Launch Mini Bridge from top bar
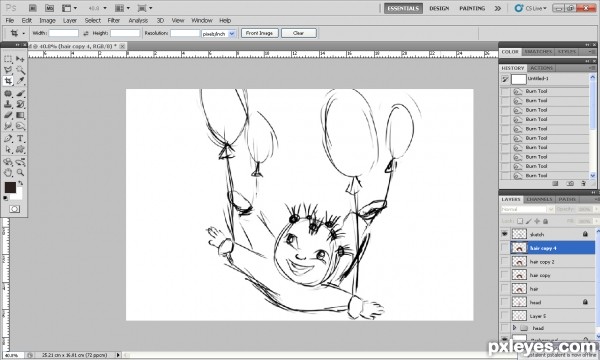Image resolution: width=600 pixels, height=360 pixels. coord(49,8)
